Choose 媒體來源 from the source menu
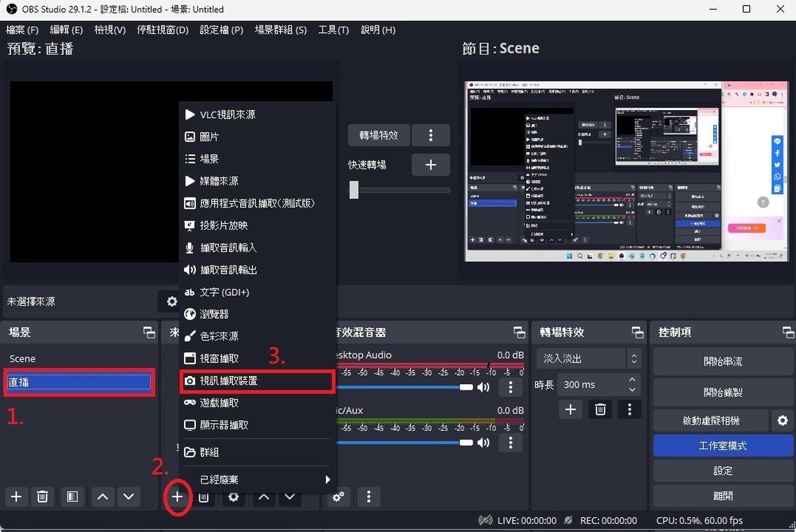Screen dimensions: 796x532 tap(258, 181)
